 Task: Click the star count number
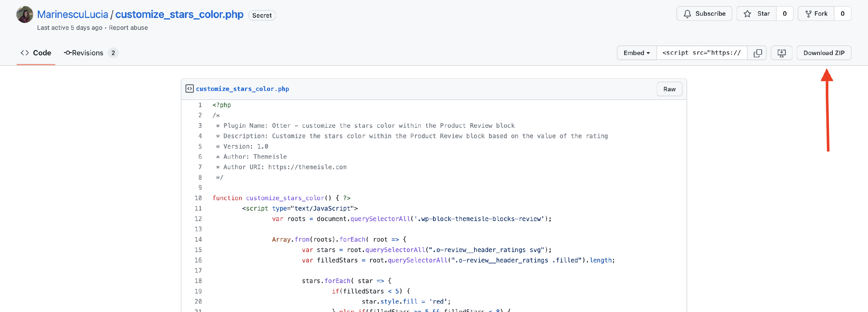point(784,14)
